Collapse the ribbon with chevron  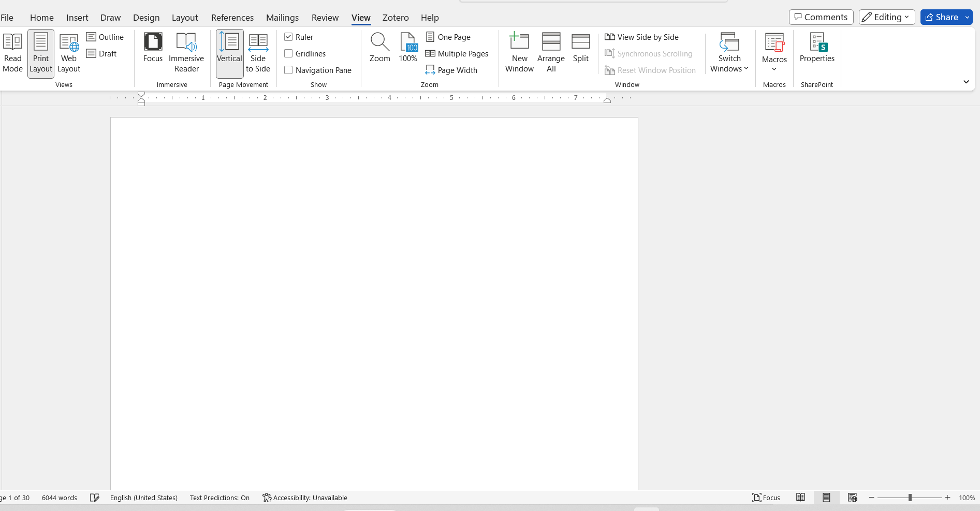(966, 82)
